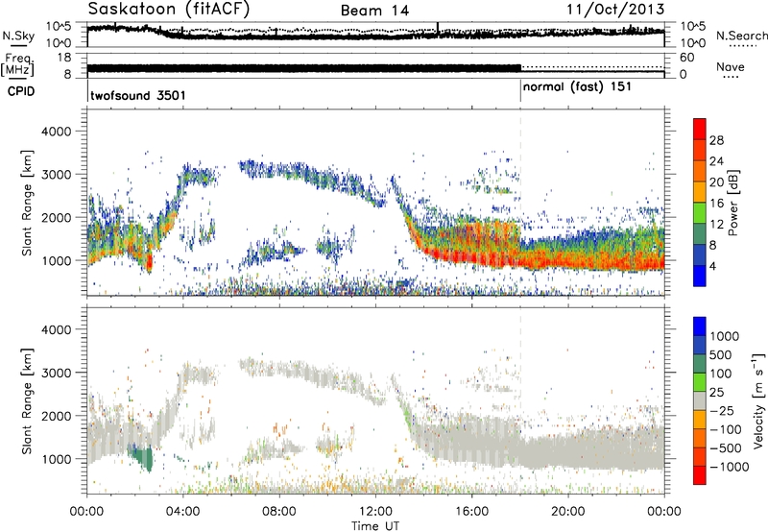Viewport: 768px width, 532px height.
Task: Click the '-1000' tick on Velocity colorbar
Action: point(729,467)
